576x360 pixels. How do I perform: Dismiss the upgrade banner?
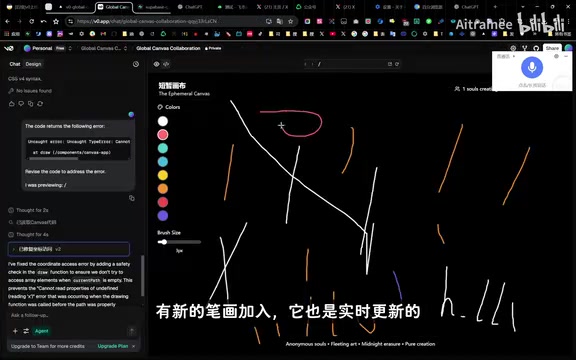coord(134,346)
